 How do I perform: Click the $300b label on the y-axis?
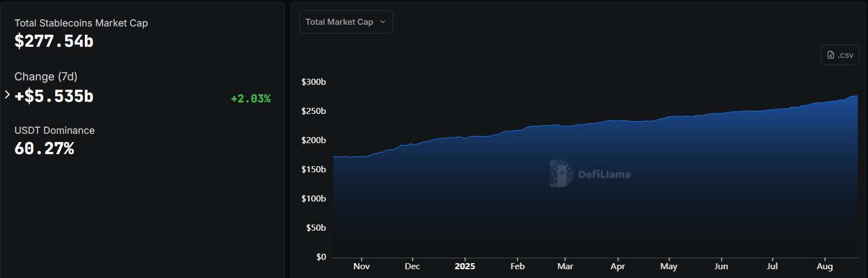[314, 82]
